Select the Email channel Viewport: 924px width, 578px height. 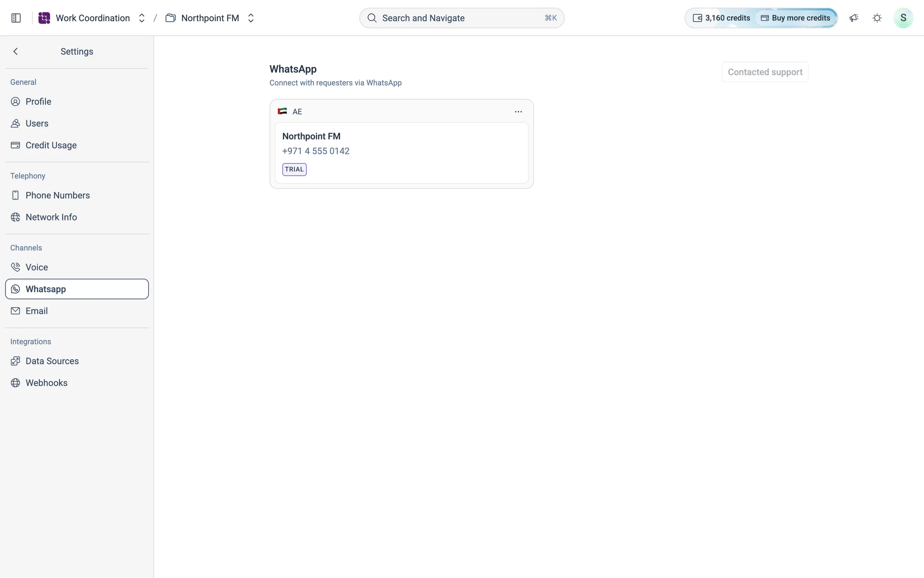pyautogui.click(x=77, y=311)
